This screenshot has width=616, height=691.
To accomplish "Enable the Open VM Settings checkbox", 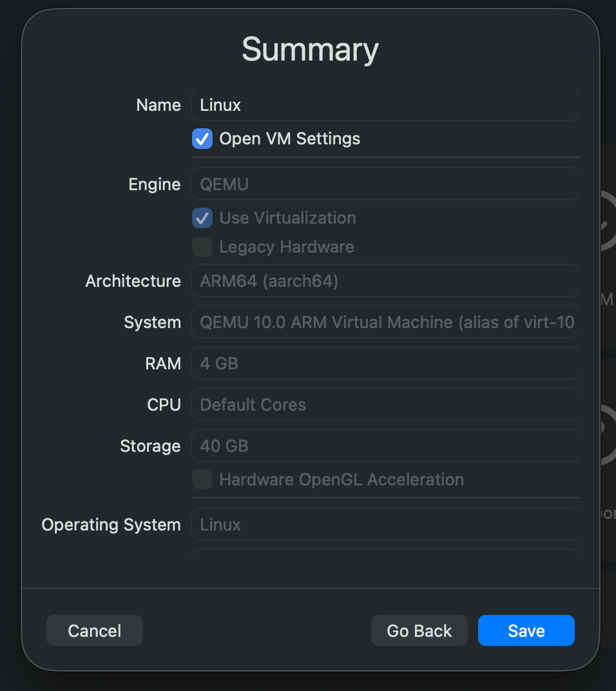I will (202, 138).
